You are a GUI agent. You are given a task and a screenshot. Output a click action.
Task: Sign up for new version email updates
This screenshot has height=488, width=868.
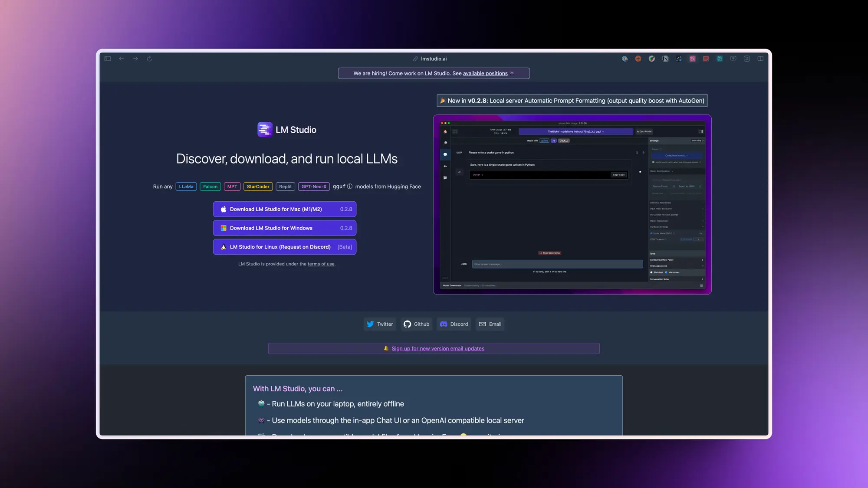click(x=438, y=348)
